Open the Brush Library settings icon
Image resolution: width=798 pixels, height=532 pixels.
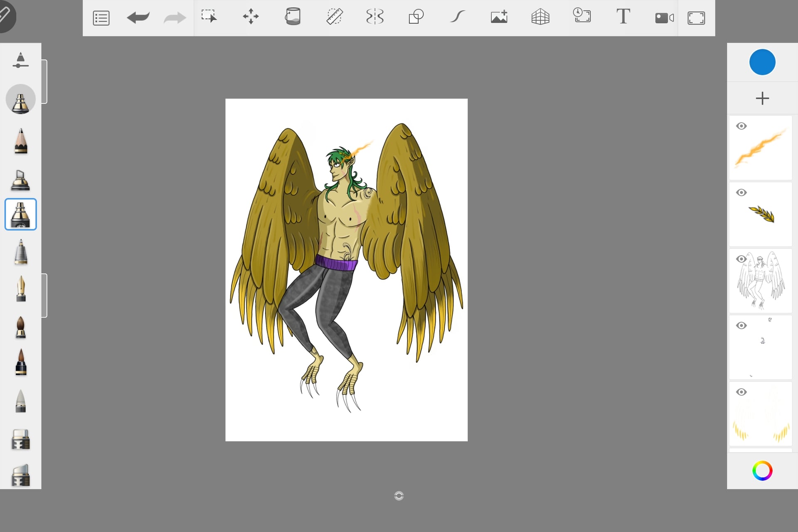20,60
